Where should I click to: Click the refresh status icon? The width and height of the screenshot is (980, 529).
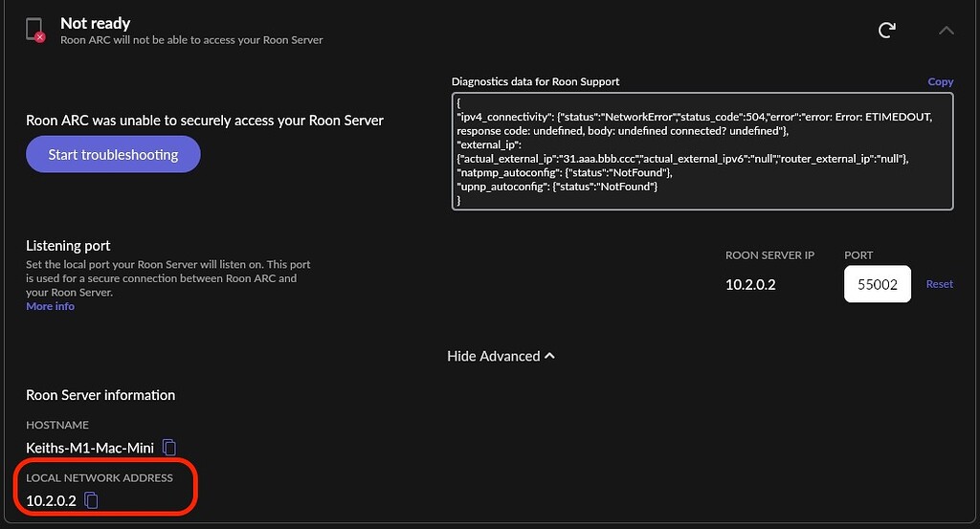coord(887,31)
